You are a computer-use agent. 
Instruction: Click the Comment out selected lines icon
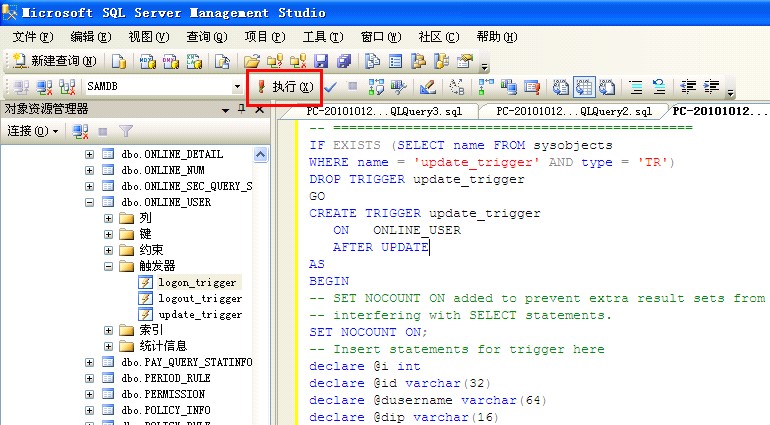coord(636,87)
